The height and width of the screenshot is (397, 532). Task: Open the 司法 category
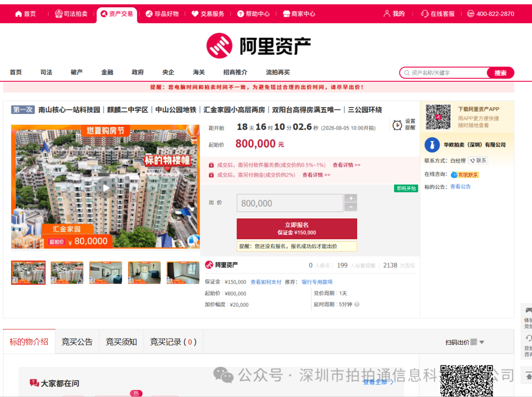click(46, 72)
